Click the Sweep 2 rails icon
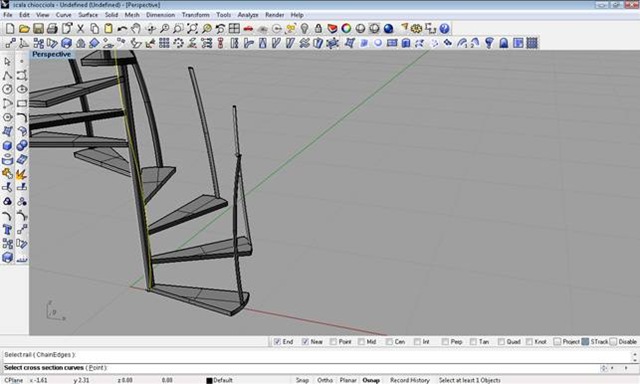This screenshot has width=640, height=384. click(x=476, y=43)
